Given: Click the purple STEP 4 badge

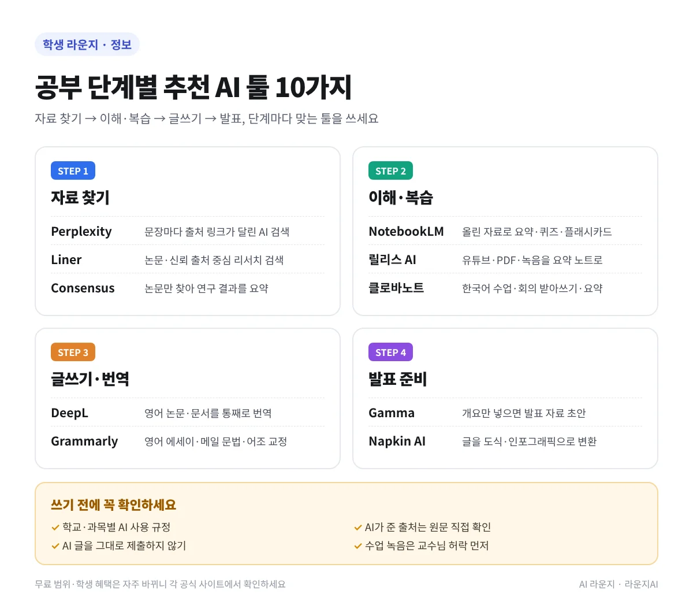Looking at the screenshot, I should pos(390,352).
